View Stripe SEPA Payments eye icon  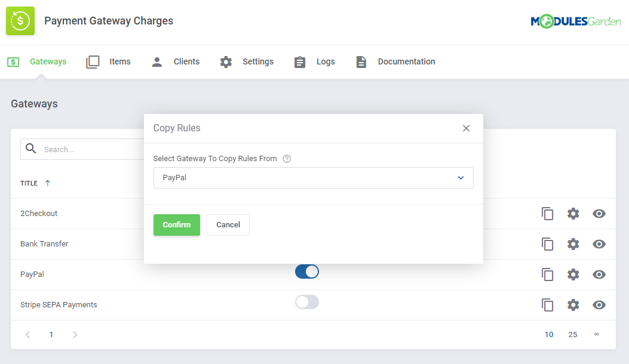599,305
